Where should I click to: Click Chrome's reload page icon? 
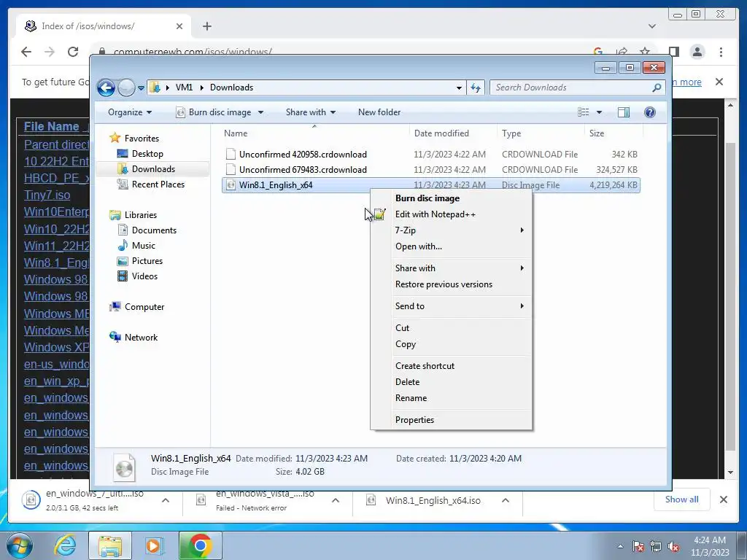[x=73, y=52]
